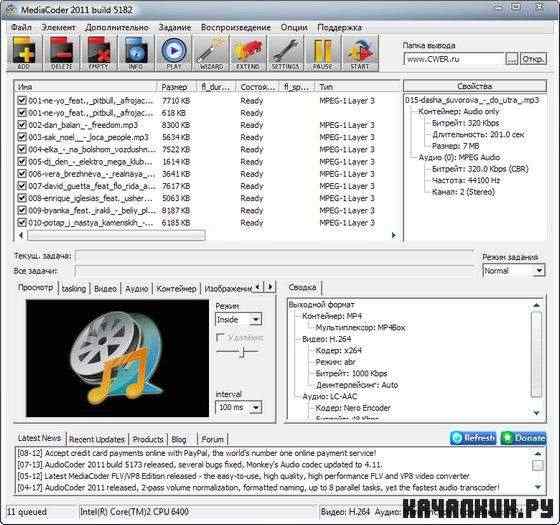Image resolution: width=560 pixels, height=525 pixels.
Task: Launch the WIZARD toolbar icon
Action: [x=211, y=53]
